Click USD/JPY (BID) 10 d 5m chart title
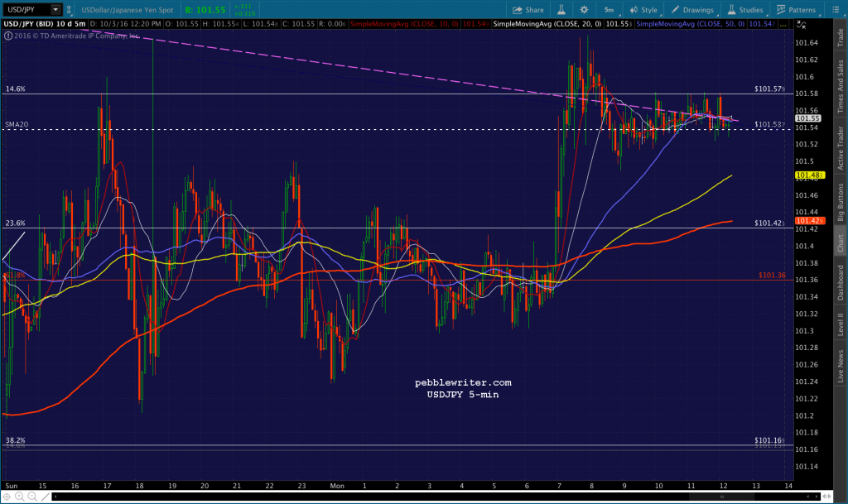This screenshot has width=848, height=504. (45, 24)
